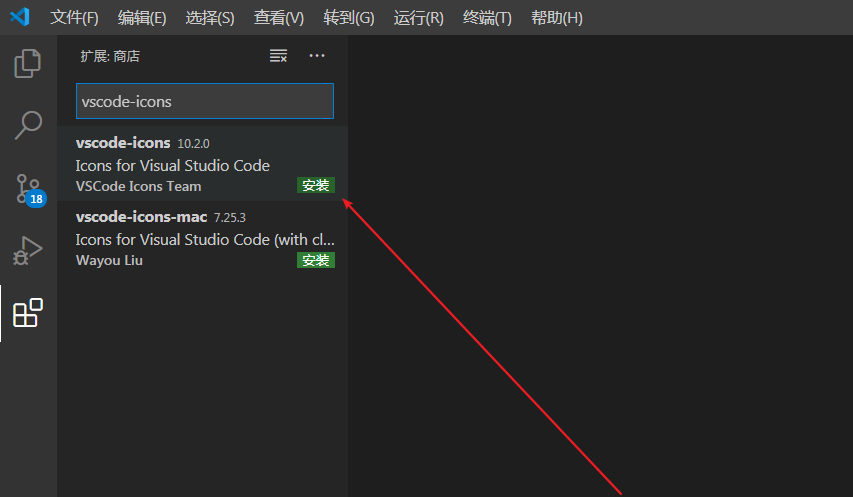Open the 编辑(E) menu
The width and height of the screenshot is (853, 497).
[x=142, y=18]
